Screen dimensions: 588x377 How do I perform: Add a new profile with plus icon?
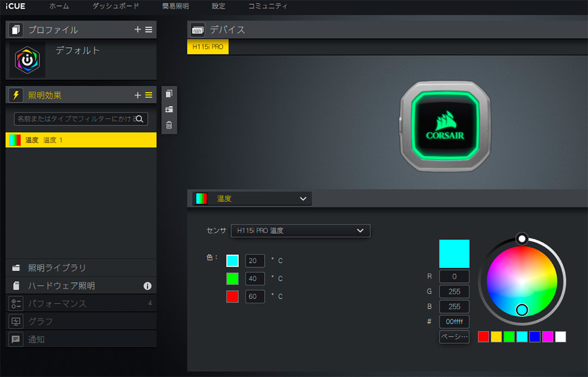click(x=137, y=30)
